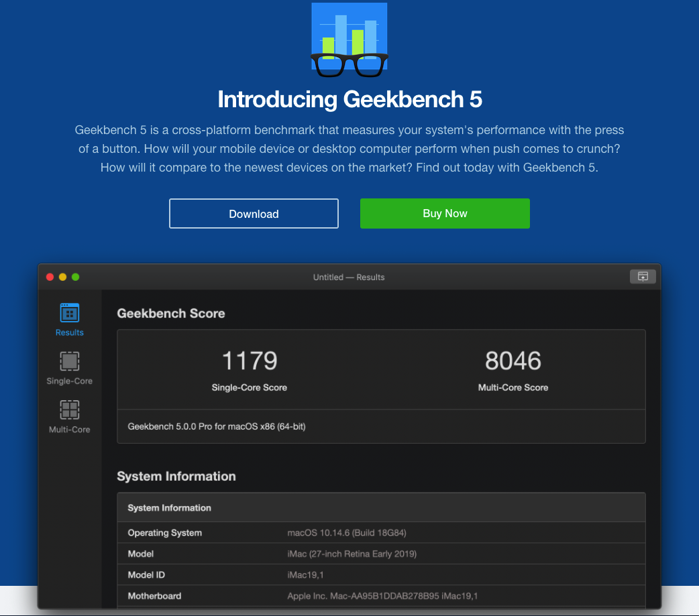
Task: Click the Apple Inc. Mac-AA95B1DDAB278B95 motherboard value
Action: pyautogui.click(x=382, y=596)
